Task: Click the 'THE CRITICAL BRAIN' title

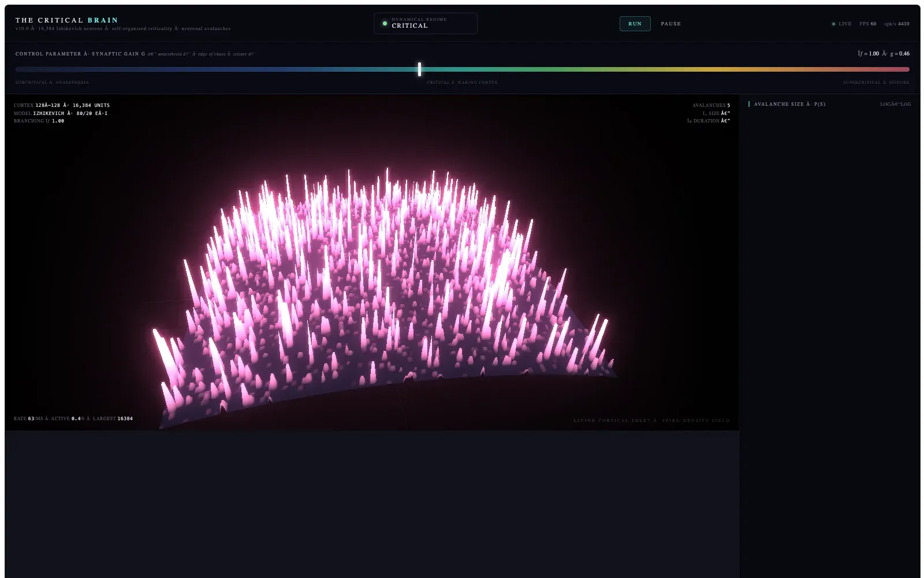Action: pyautogui.click(x=67, y=20)
